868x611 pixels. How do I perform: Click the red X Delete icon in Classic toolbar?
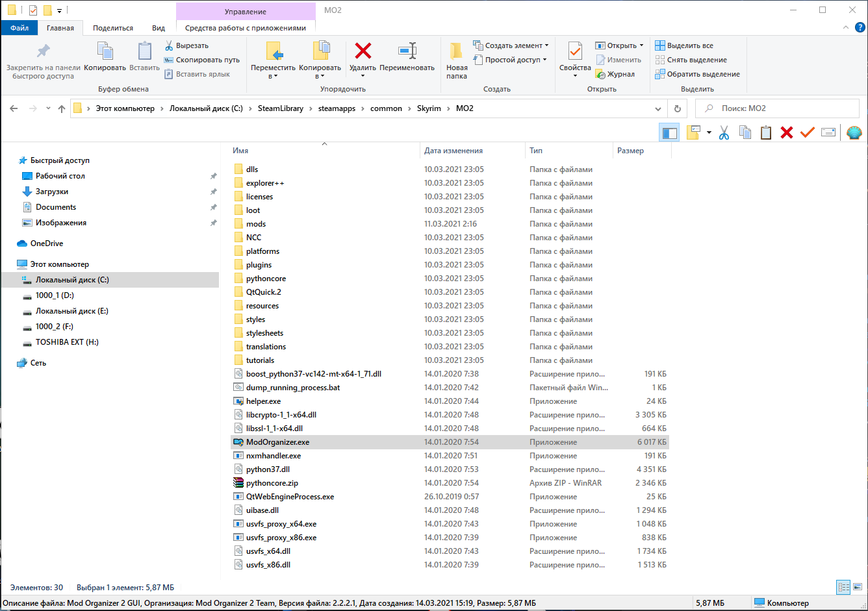click(x=787, y=132)
